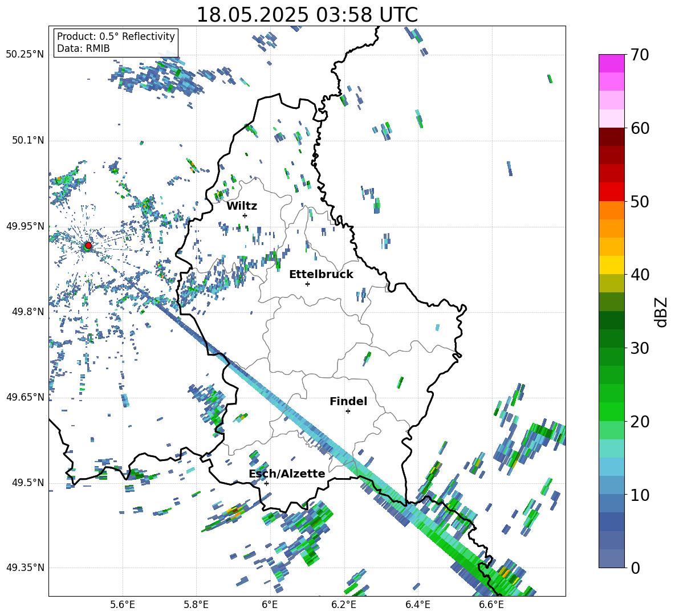This screenshot has height=616, width=675.
Task: Click the 49.5°N latitude label
Action: pyautogui.click(x=28, y=483)
